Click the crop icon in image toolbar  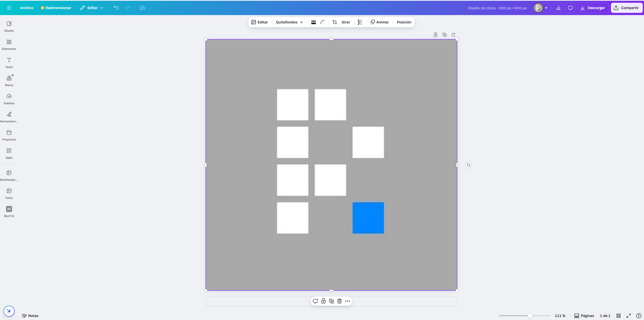point(334,22)
